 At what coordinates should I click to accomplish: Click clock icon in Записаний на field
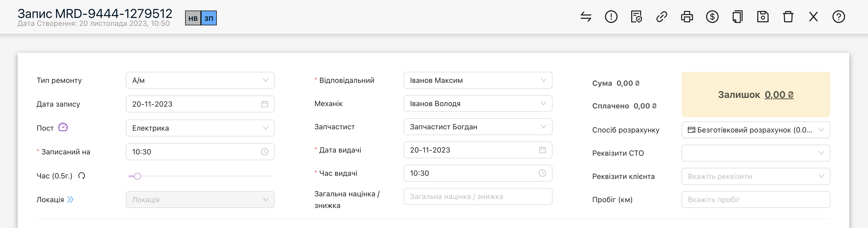[264, 152]
